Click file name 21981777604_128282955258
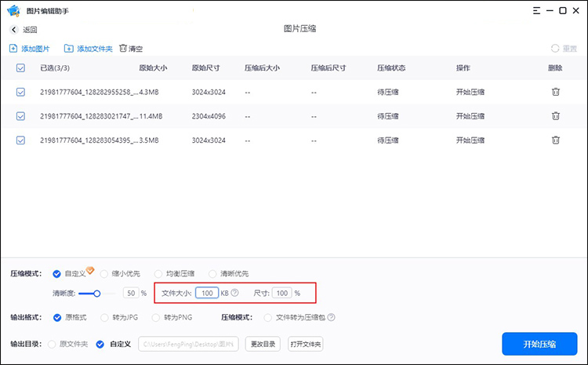588x365 pixels. click(x=89, y=92)
